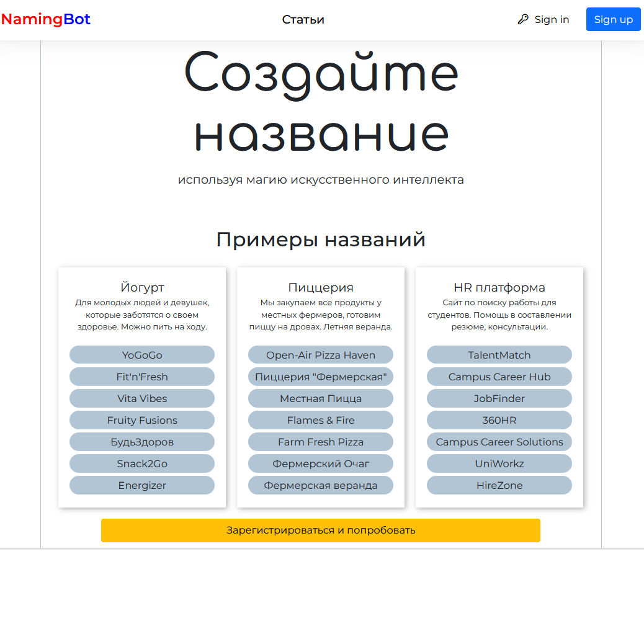Click Open-Air Pizza Haven suggestion

321,355
